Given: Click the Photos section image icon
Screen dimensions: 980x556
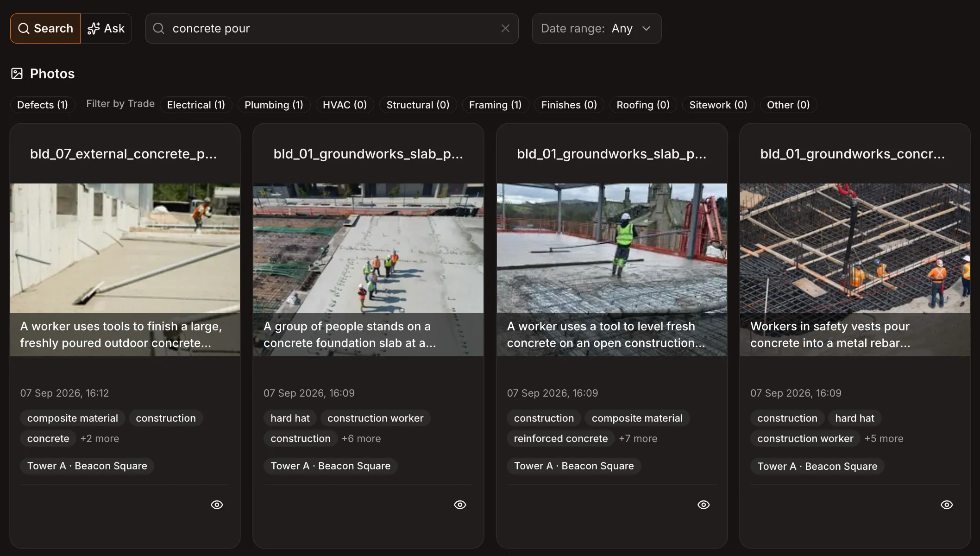Looking at the screenshot, I should pos(17,74).
